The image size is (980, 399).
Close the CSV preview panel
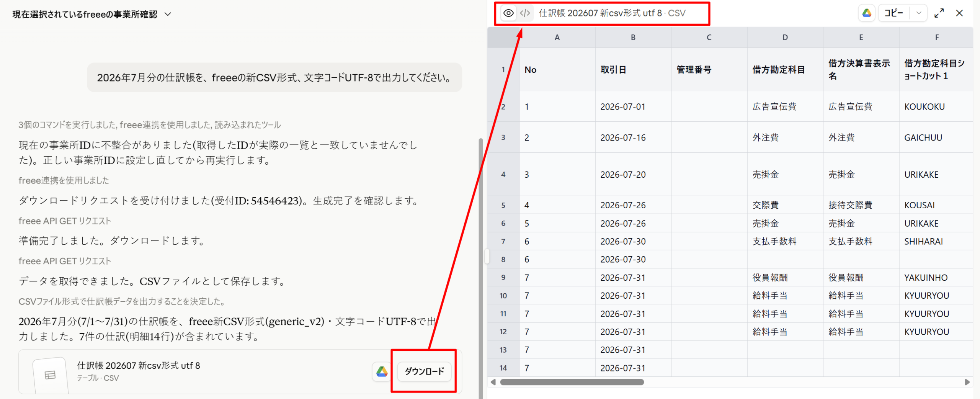pyautogui.click(x=959, y=13)
